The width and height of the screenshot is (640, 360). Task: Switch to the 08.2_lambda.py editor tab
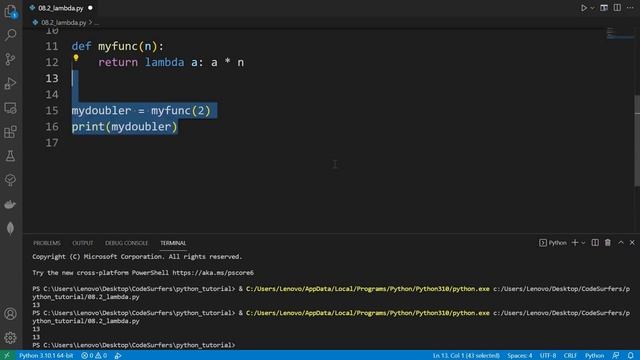(60, 8)
